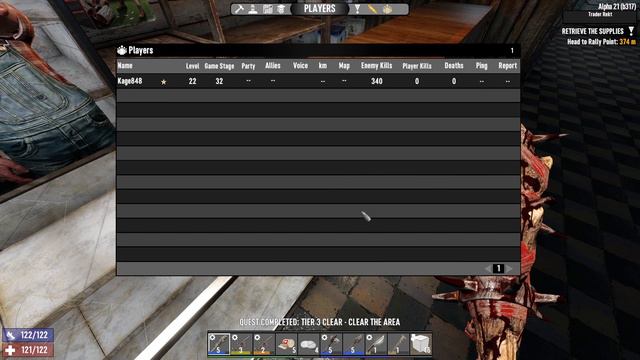Open the Map window icon
Image resolution: width=640 pixels, height=360 pixels.
point(267,9)
